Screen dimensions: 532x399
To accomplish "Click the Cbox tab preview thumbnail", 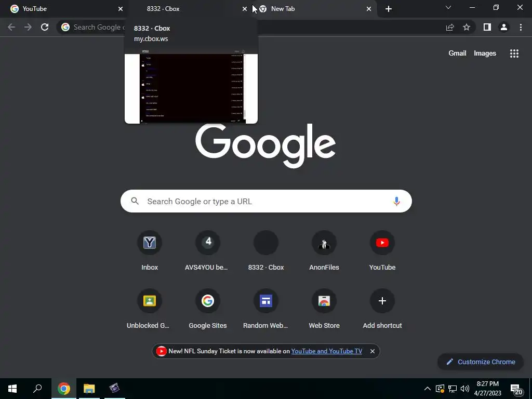I will pyautogui.click(x=191, y=86).
